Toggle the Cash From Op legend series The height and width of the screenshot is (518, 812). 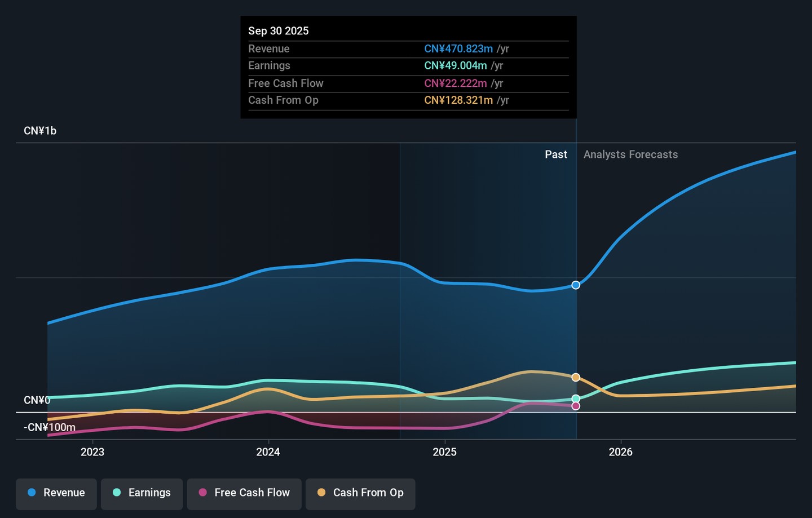[360, 494]
